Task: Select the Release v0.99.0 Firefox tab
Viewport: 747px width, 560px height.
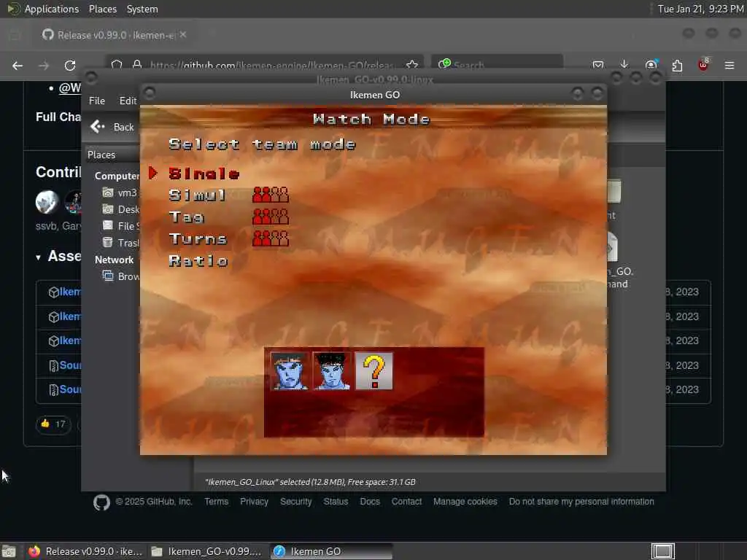Action: click(x=115, y=35)
